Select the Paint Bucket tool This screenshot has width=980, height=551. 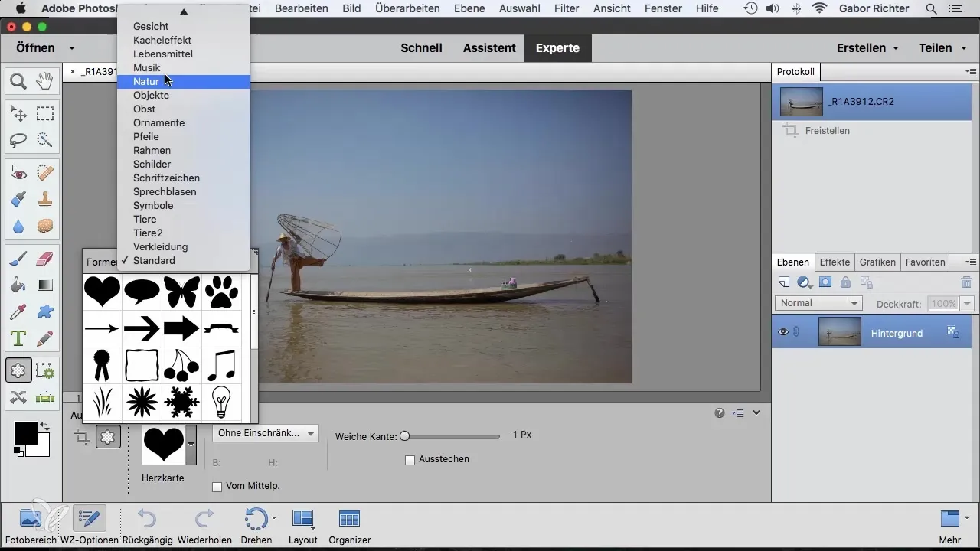[18, 285]
